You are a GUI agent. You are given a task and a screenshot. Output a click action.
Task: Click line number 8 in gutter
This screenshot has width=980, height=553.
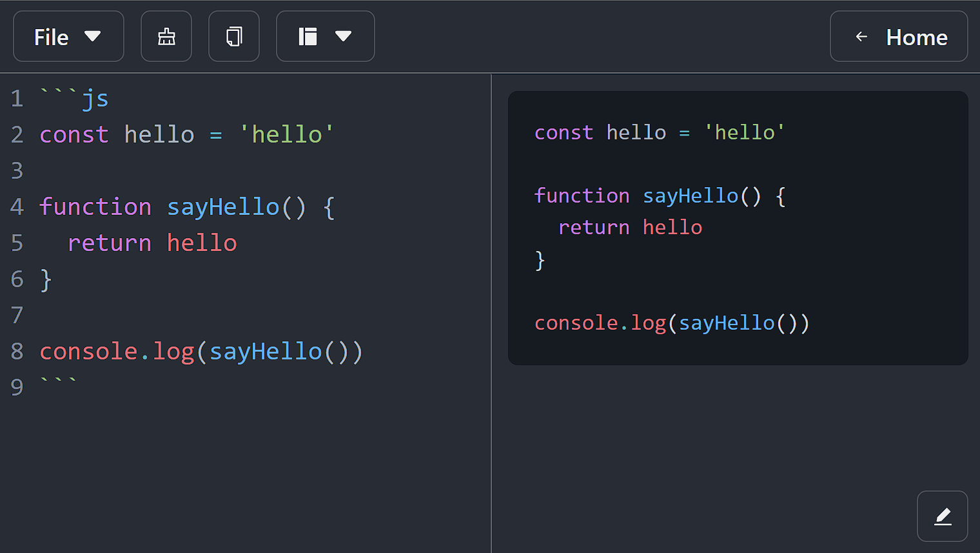click(x=17, y=352)
